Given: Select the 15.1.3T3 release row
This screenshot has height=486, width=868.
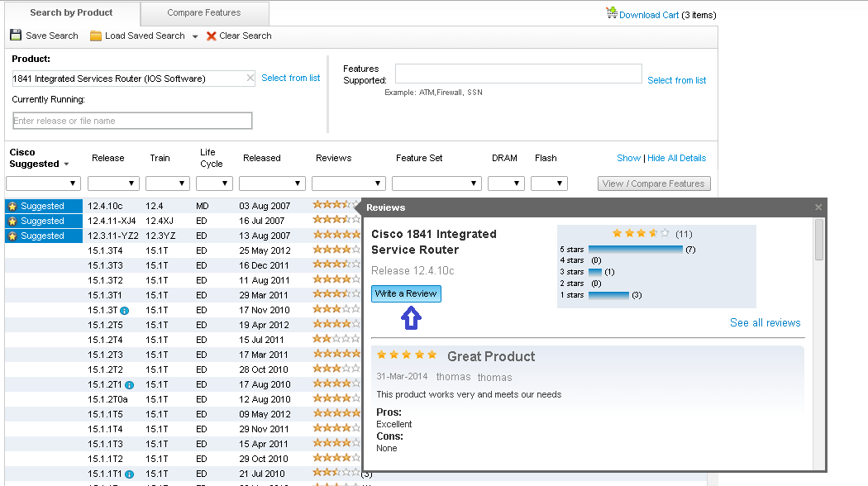Looking at the screenshot, I should click(183, 265).
